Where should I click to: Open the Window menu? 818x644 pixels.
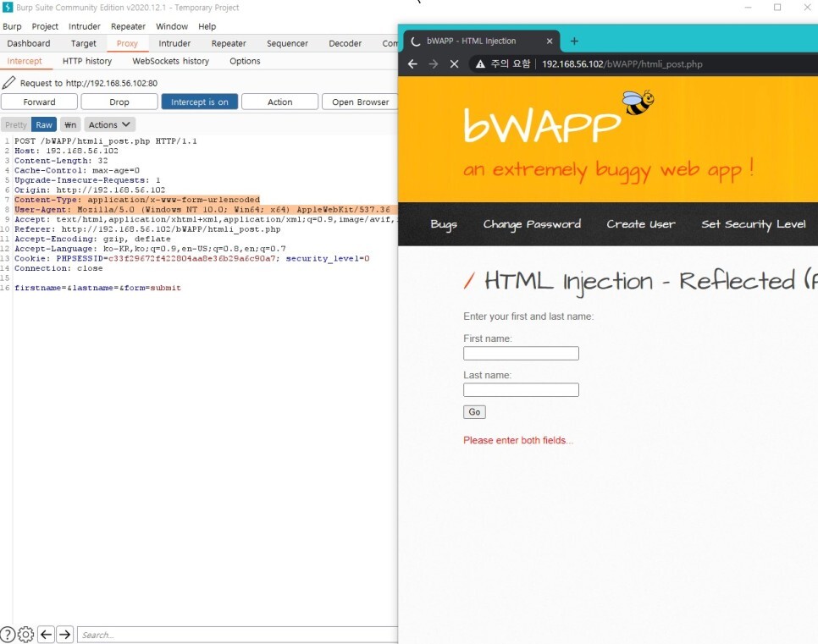pyautogui.click(x=172, y=26)
